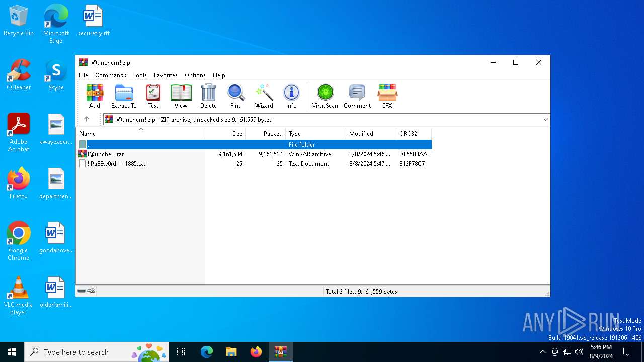Click CRC32 value E12F78C7

point(412,164)
